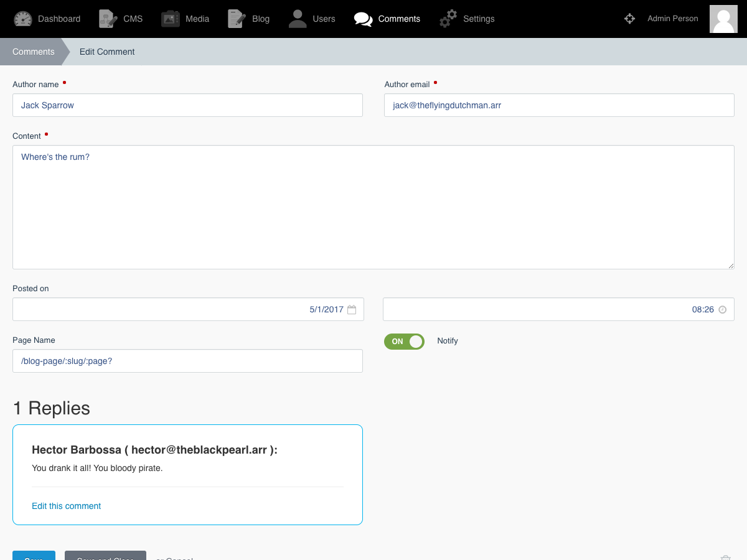Select the Edit Comment breadcrumb

click(x=107, y=52)
